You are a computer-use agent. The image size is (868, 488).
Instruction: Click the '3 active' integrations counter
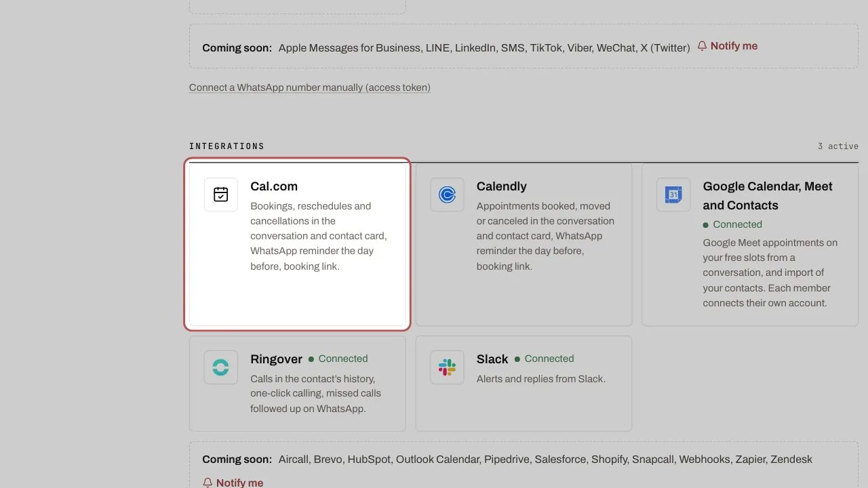[x=838, y=146]
